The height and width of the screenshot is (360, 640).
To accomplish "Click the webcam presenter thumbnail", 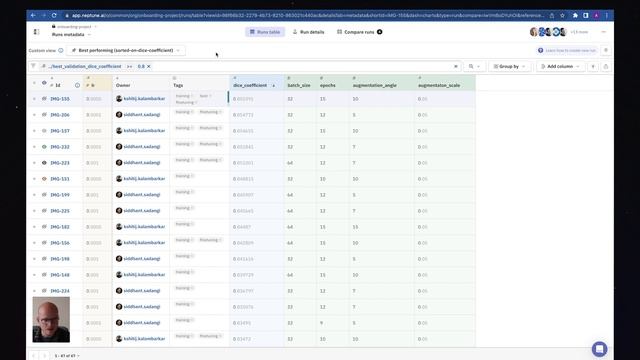I will (51, 320).
